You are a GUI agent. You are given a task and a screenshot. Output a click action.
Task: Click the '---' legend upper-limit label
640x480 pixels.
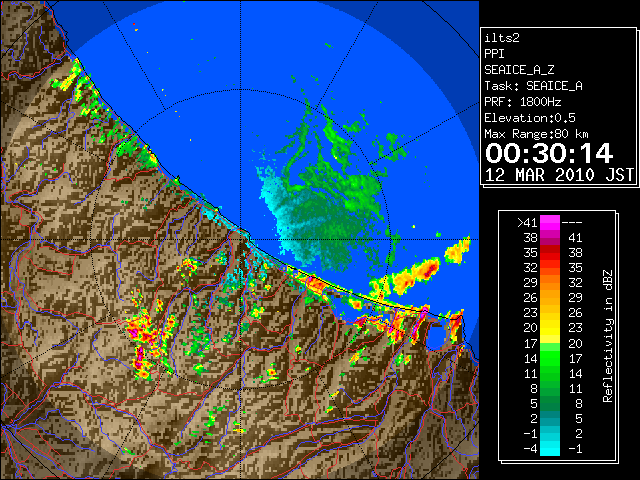pyautogui.click(x=572, y=223)
